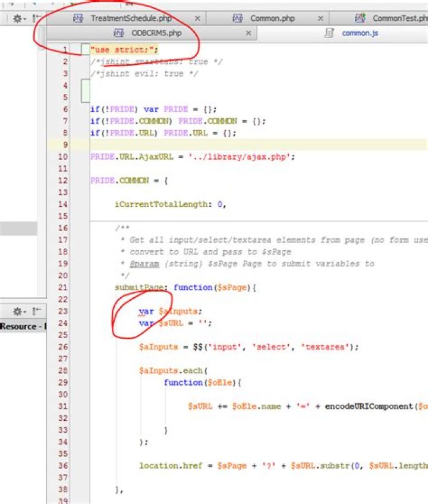Click test file icon on CommonTest.php tab
The height and width of the screenshot is (504, 428).
coord(360,18)
